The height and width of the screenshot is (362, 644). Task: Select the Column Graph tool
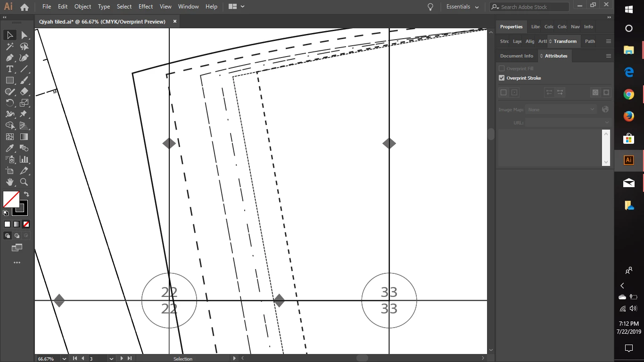24,159
